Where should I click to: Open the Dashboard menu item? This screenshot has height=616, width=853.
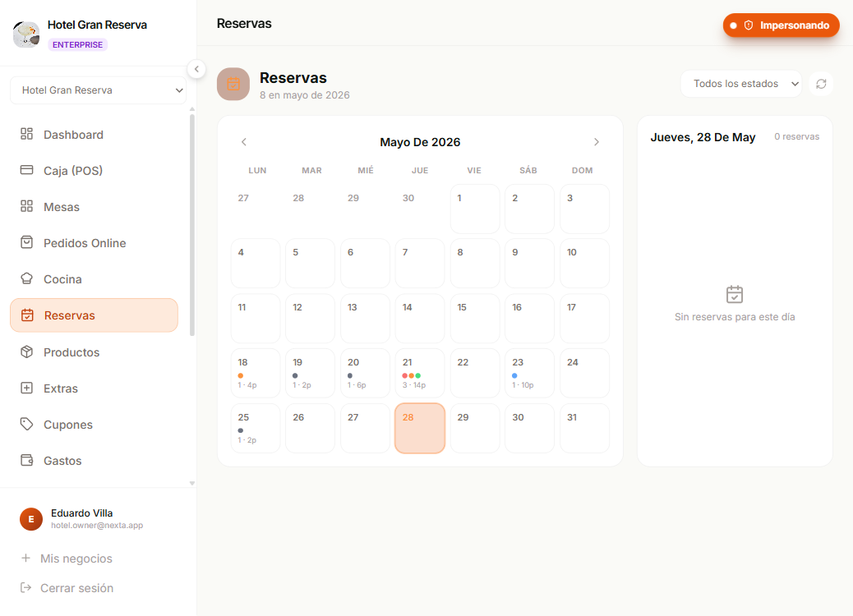(x=95, y=135)
